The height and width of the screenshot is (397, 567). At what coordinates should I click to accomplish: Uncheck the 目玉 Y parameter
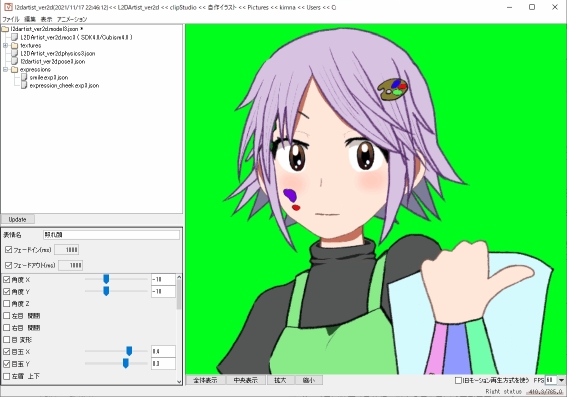(7, 364)
